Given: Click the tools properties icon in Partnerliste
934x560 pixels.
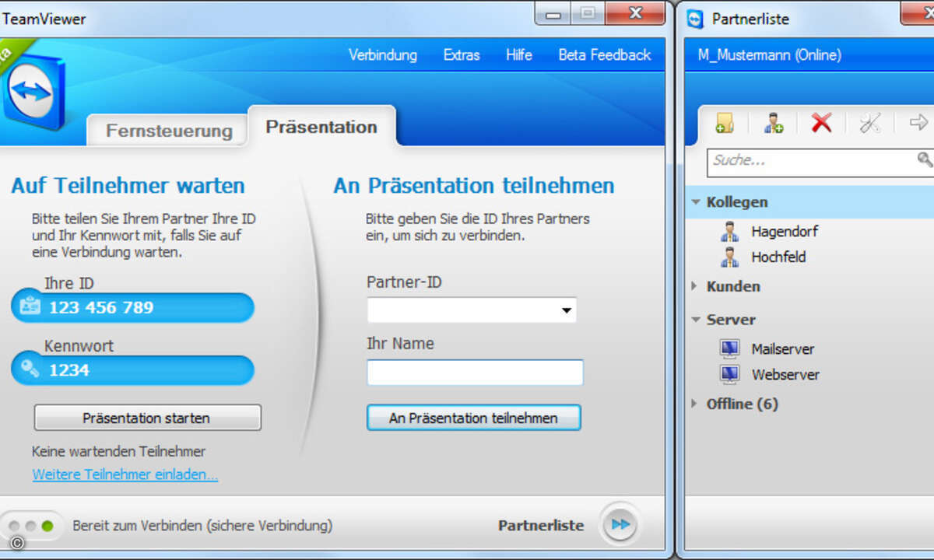Looking at the screenshot, I should coord(869,122).
